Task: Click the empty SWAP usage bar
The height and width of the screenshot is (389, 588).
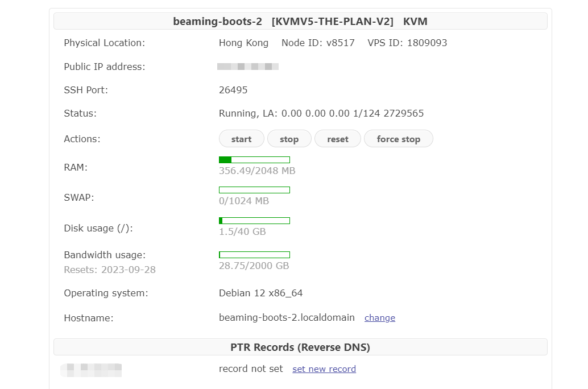Action: [x=254, y=190]
